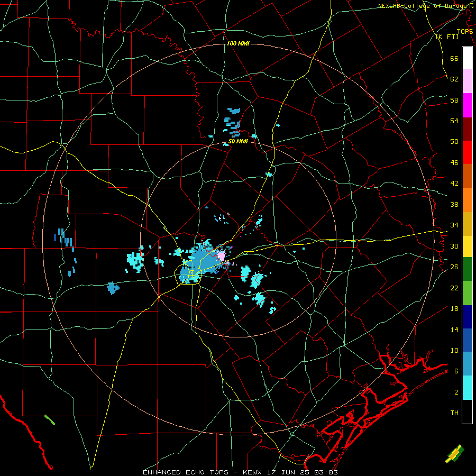This screenshot has height=476, width=476.
Task: Click the "6" legend value
Action: coord(456,371)
